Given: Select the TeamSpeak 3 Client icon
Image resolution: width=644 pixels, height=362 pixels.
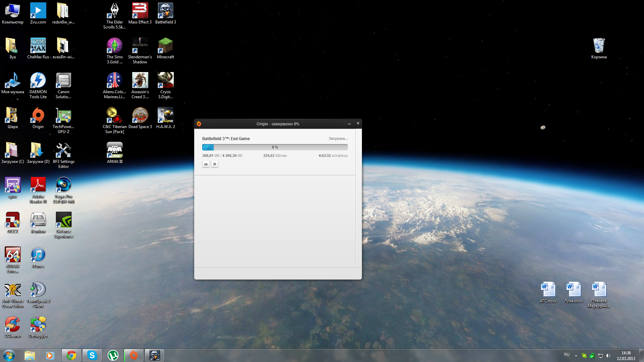Looking at the screenshot, I should click(38, 295).
